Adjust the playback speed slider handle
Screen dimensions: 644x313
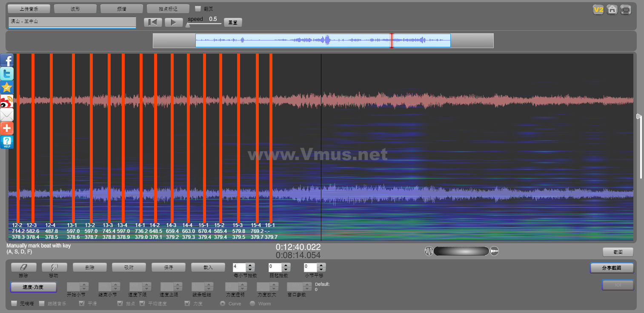(188, 25)
